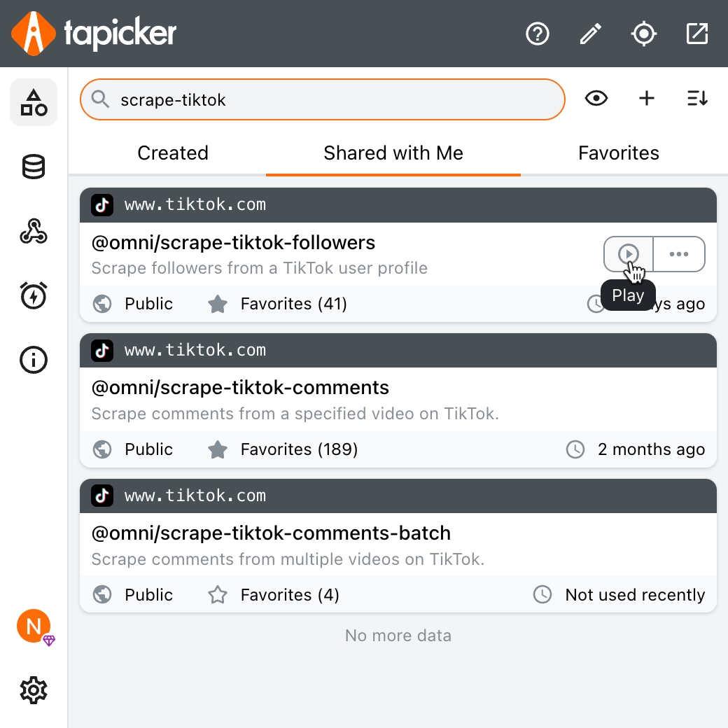The image size is (728, 728).
Task: Open the user avatar N menu
Action: 34,626
